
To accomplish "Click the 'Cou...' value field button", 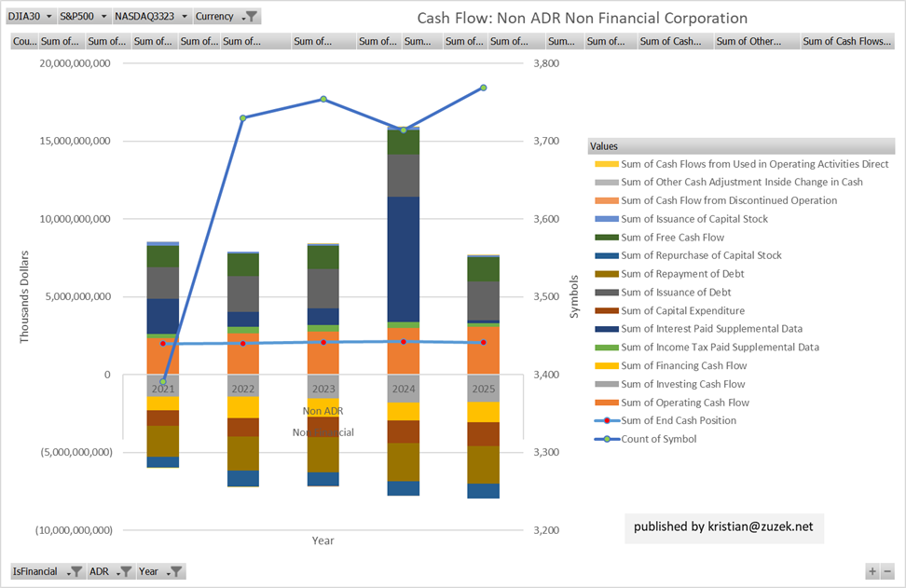I will click(24, 41).
